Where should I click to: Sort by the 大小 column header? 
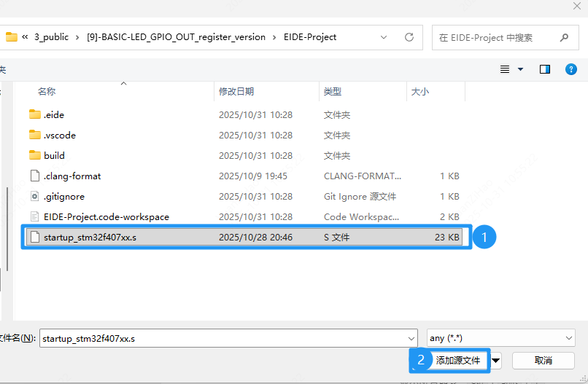[x=419, y=91]
